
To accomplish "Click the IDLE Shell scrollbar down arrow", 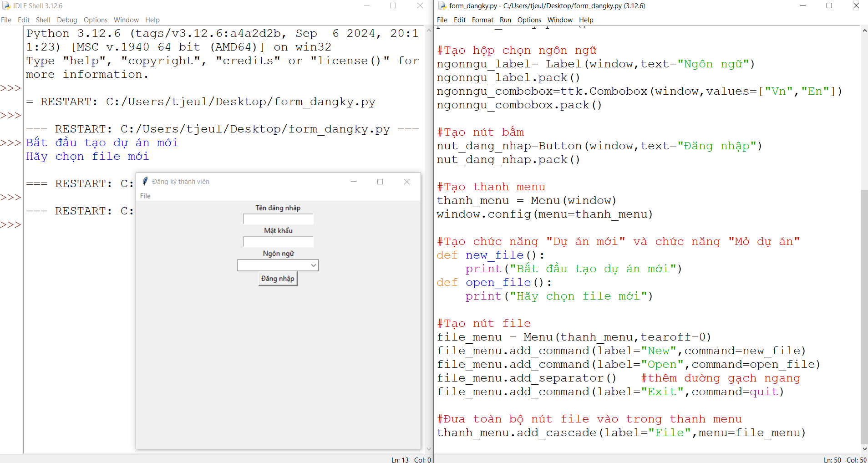I will point(428,449).
